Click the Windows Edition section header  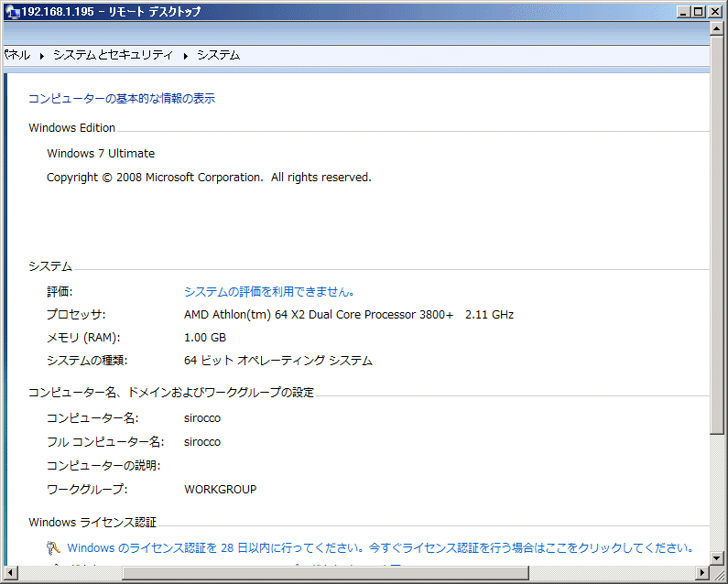coord(72,127)
